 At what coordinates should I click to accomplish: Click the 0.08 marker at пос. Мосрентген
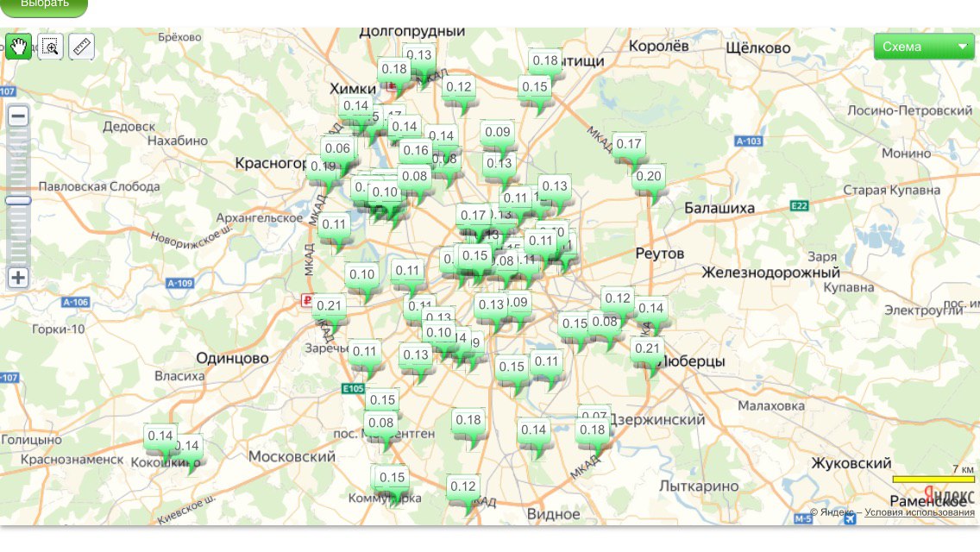pyautogui.click(x=380, y=423)
